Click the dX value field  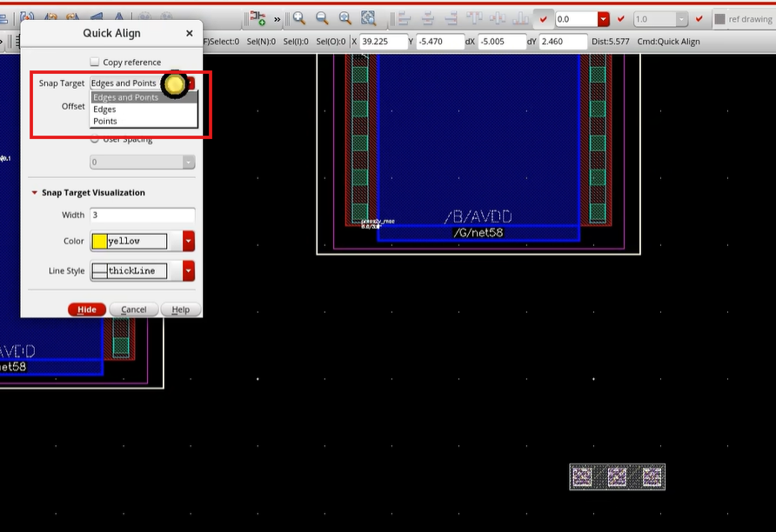502,42
